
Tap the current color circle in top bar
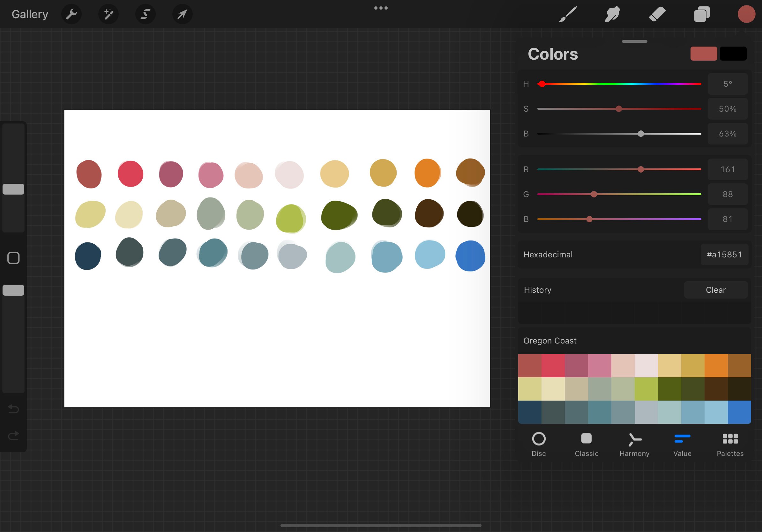[x=746, y=14]
